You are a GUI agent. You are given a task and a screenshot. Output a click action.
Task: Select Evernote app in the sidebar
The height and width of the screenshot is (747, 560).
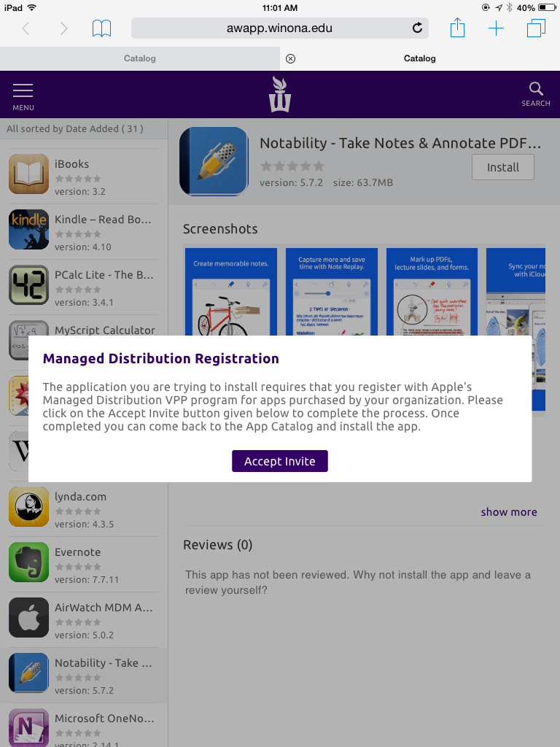pos(83,565)
